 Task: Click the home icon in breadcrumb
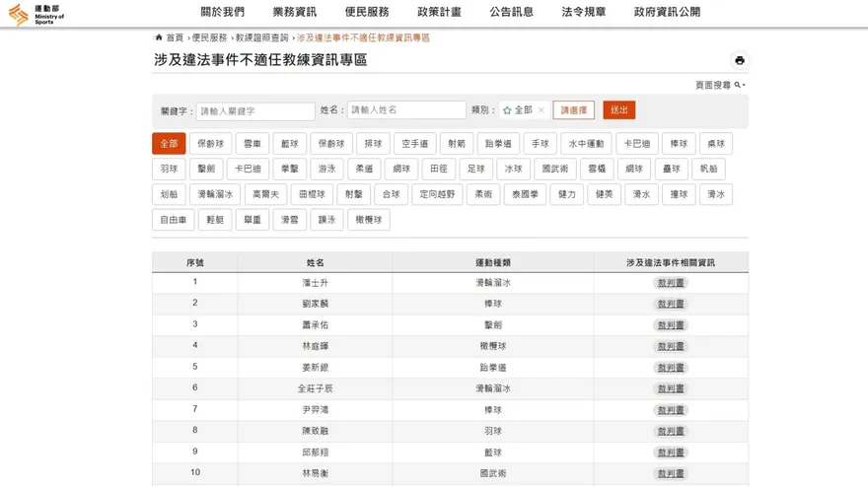(x=159, y=37)
